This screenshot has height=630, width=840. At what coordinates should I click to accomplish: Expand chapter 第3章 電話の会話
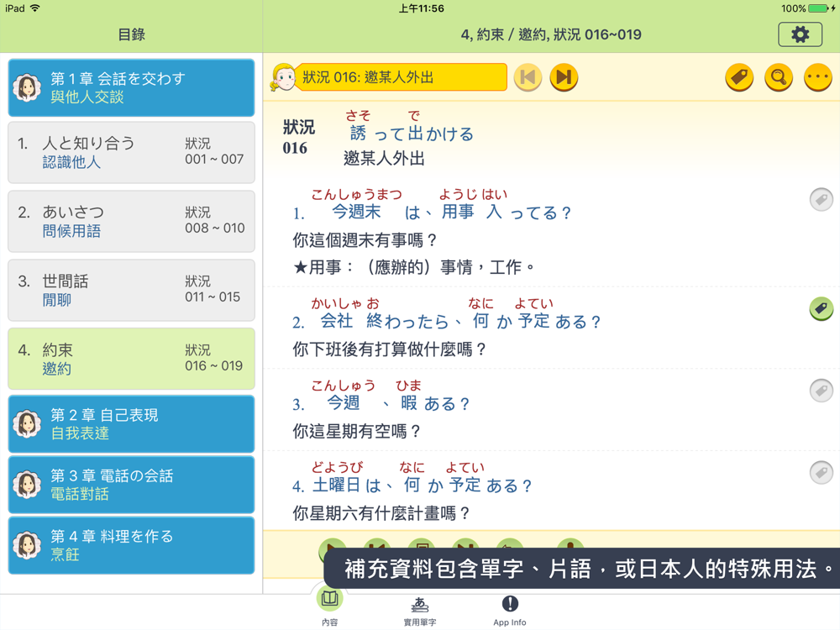131,485
